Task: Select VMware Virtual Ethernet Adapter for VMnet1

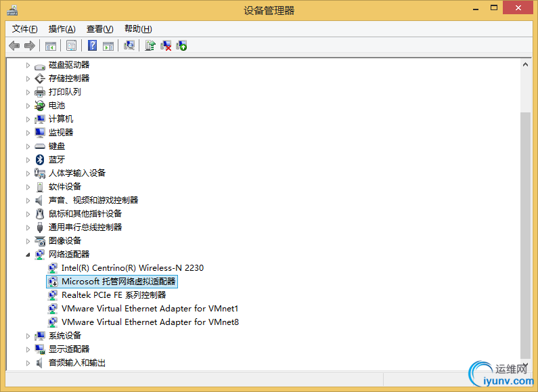Action: tap(150, 309)
